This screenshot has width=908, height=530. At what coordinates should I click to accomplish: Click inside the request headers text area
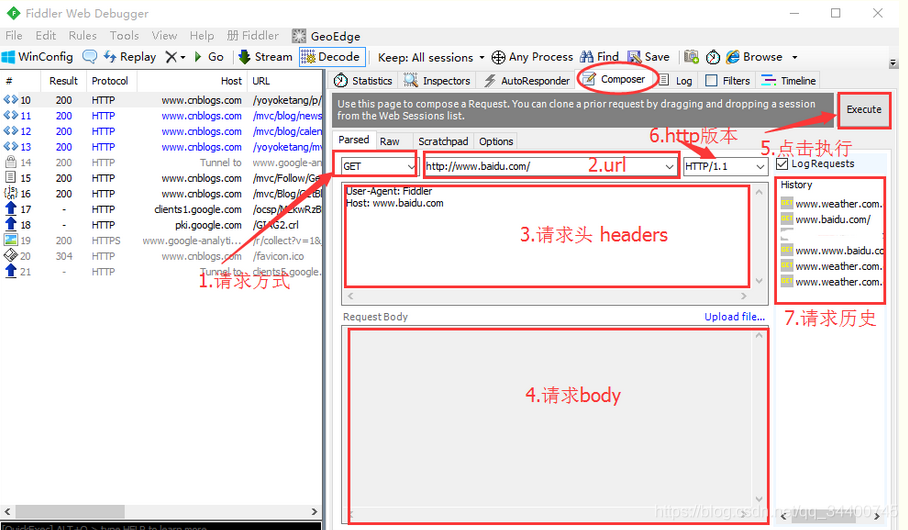point(546,236)
